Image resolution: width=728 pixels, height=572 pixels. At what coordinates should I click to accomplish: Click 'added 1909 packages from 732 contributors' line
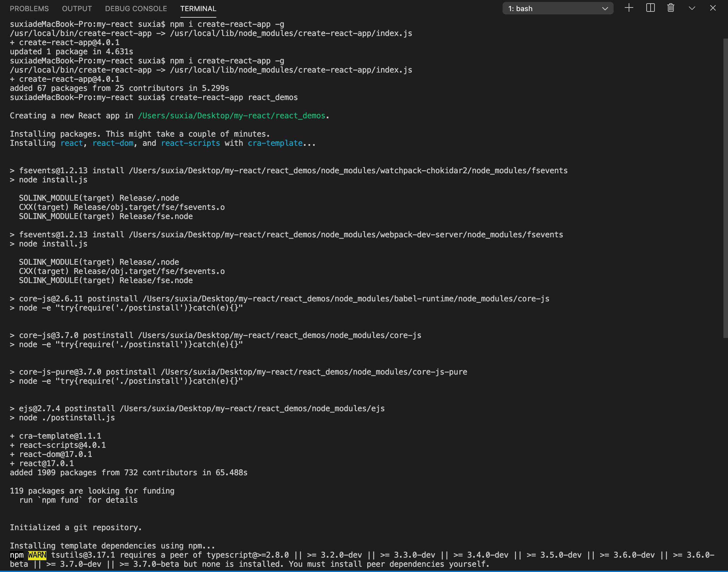coord(128,473)
